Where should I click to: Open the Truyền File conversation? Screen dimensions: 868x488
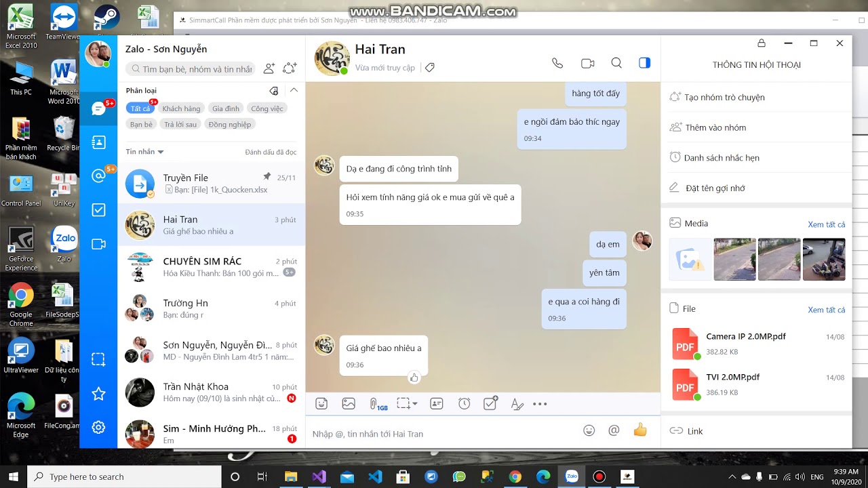[212, 183]
